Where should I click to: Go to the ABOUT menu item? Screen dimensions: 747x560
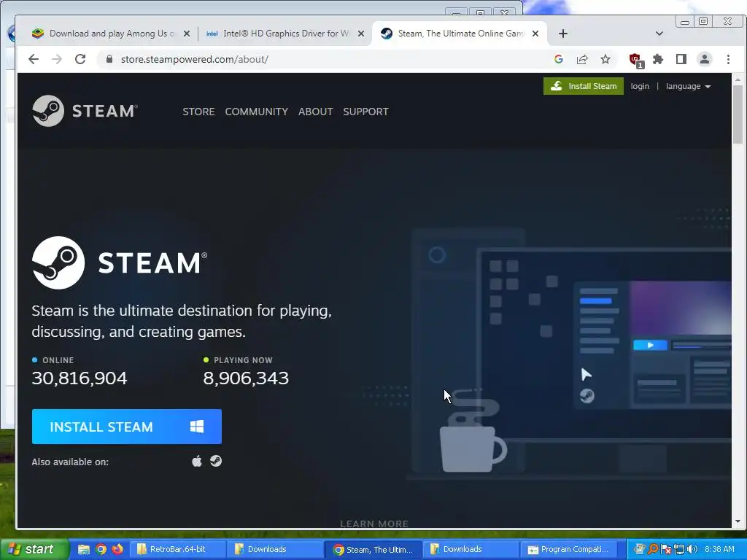point(315,112)
